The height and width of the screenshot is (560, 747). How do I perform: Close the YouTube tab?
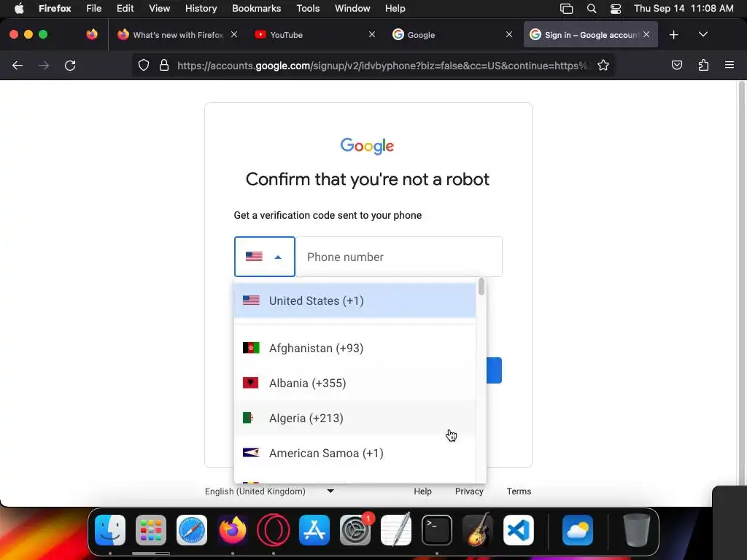(x=372, y=34)
